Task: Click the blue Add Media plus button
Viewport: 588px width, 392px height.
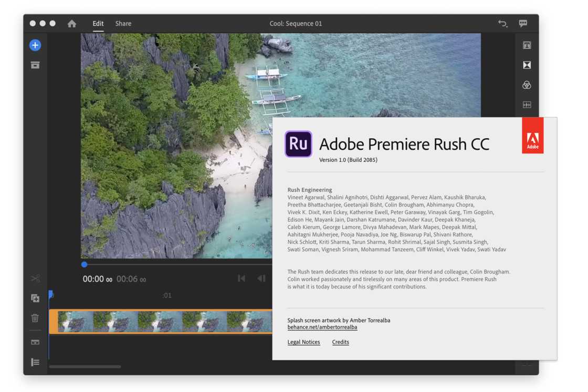Action: [x=35, y=45]
